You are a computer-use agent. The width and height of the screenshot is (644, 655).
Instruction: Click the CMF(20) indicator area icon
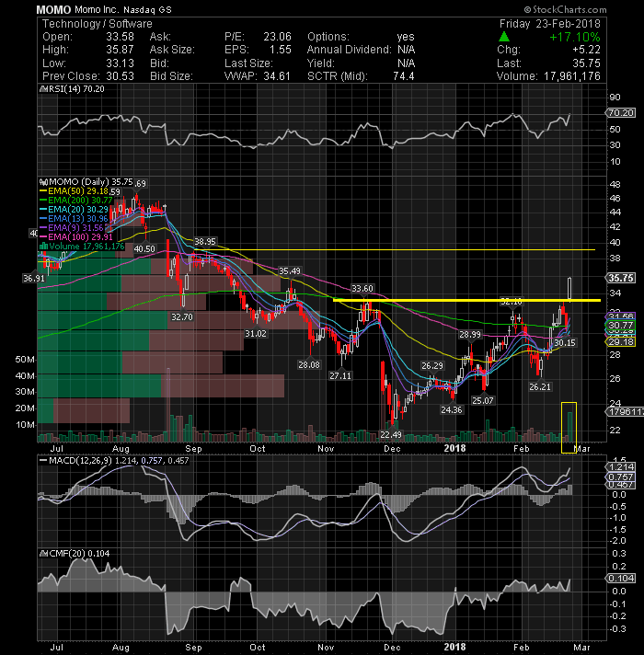point(43,554)
